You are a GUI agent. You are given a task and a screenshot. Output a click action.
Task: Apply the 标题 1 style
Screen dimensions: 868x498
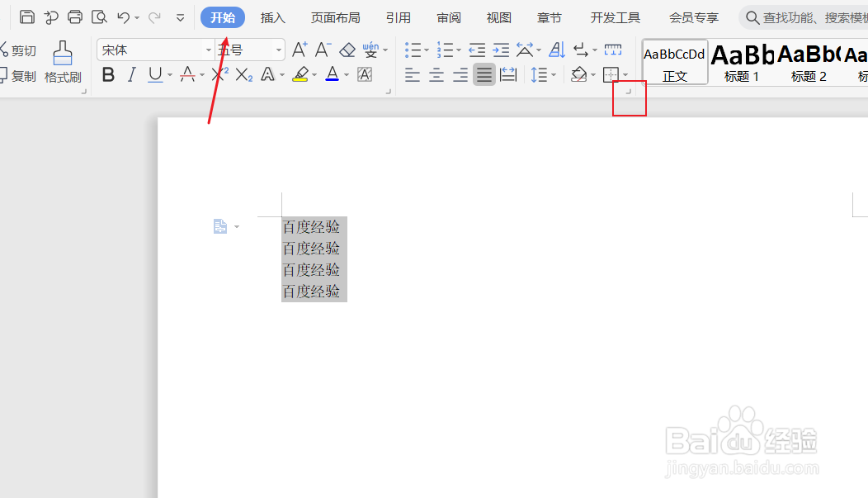coord(742,62)
